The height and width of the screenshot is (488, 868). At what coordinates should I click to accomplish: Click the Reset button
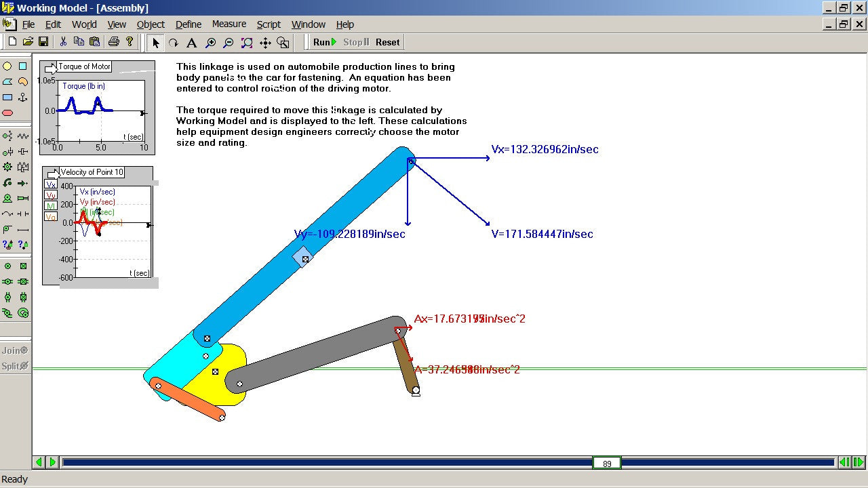388,42
